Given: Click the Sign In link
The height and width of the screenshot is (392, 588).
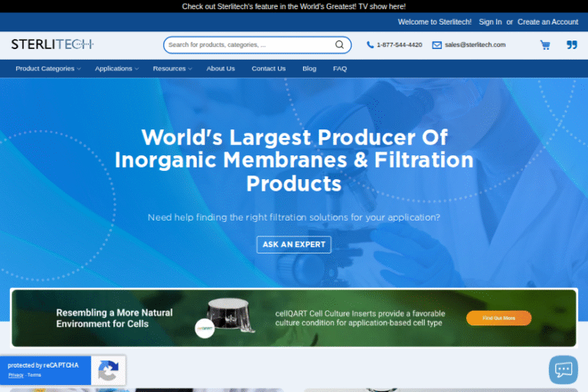Looking at the screenshot, I should click(x=490, y=22).
